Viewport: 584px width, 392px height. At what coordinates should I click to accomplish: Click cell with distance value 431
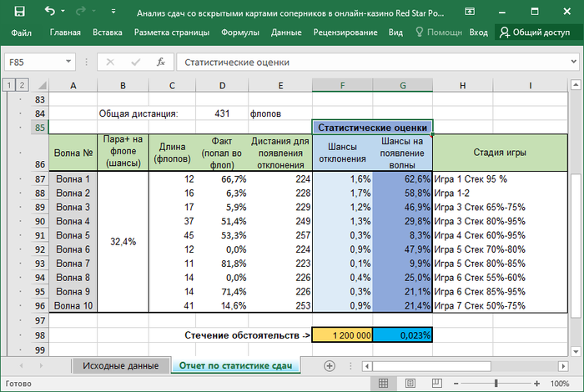[x=222, y=113]
